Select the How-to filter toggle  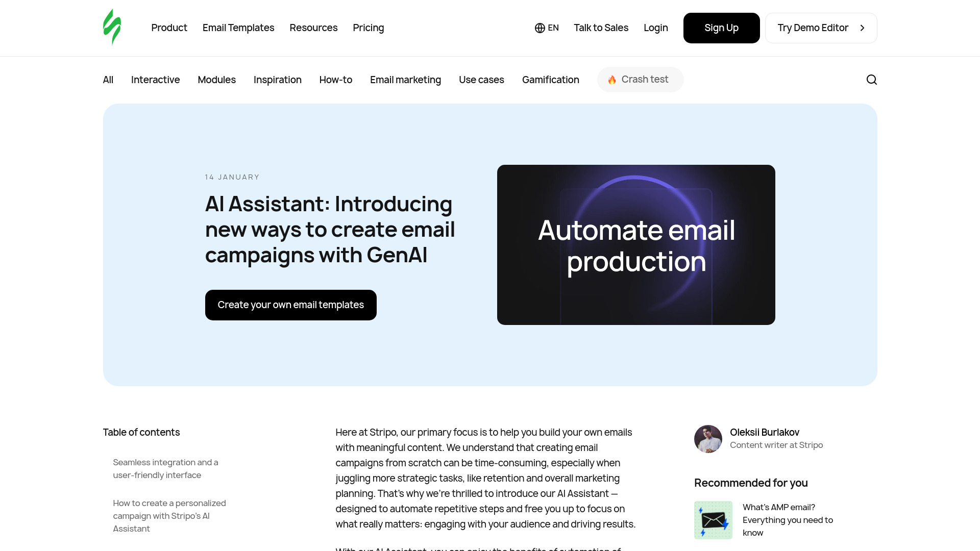335,80
